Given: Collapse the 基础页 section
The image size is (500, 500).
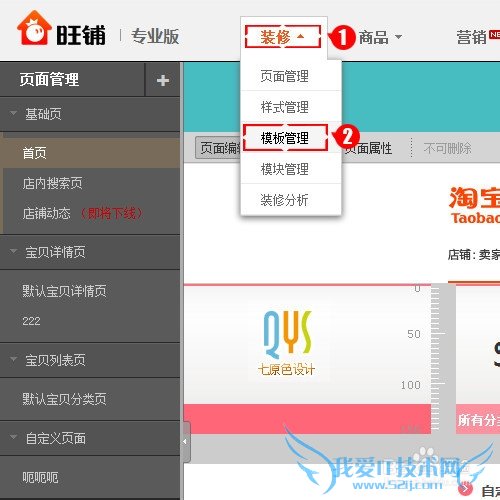Looking at the screenshot, I should click(14, 113).
